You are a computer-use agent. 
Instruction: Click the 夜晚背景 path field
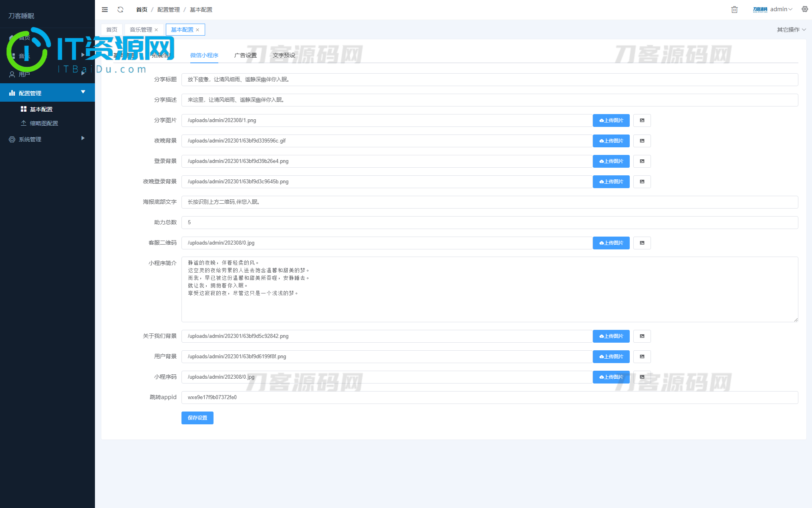coord(387,141)
